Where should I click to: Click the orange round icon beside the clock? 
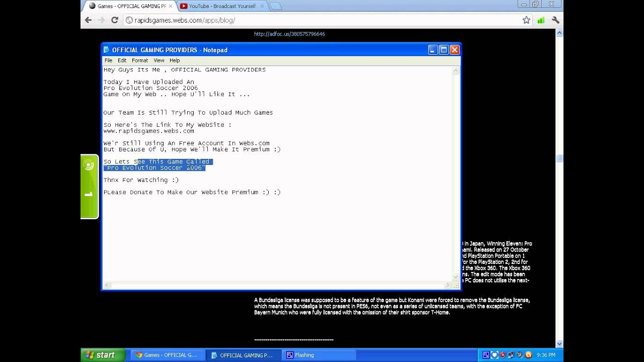pos(528,355)
